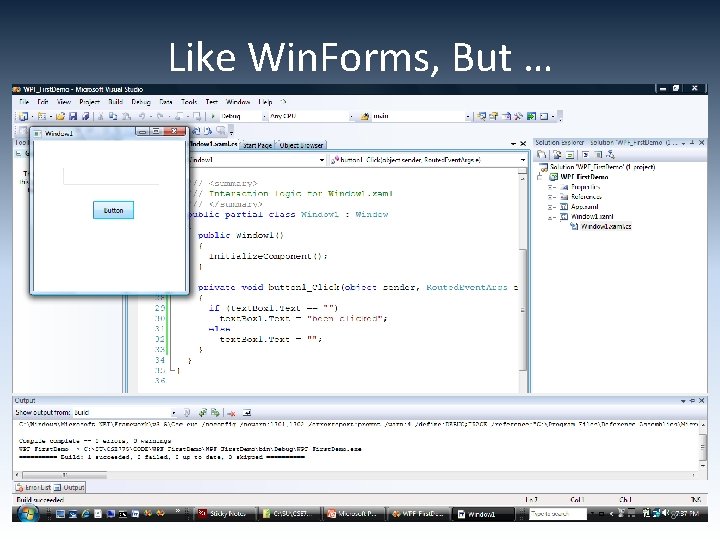Click Solution Explorer View Designer icon
The width and height of the screenshot is (720, 540).
tap(598, 155)
